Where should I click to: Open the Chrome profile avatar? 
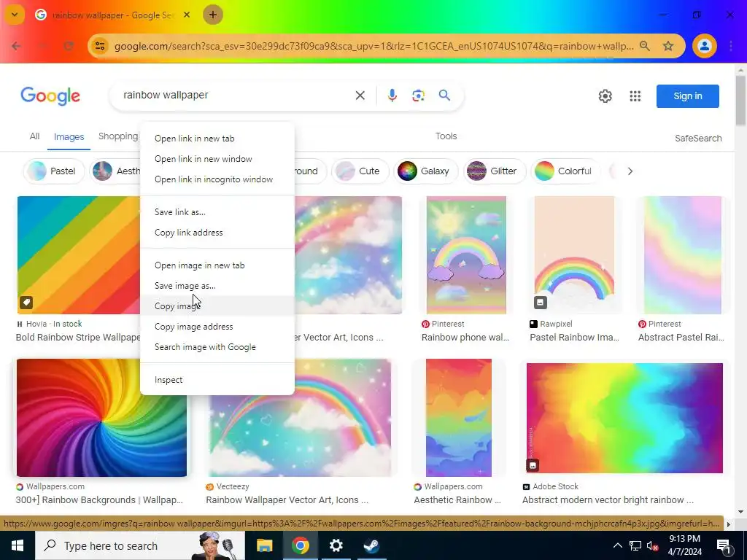[705, 46]
